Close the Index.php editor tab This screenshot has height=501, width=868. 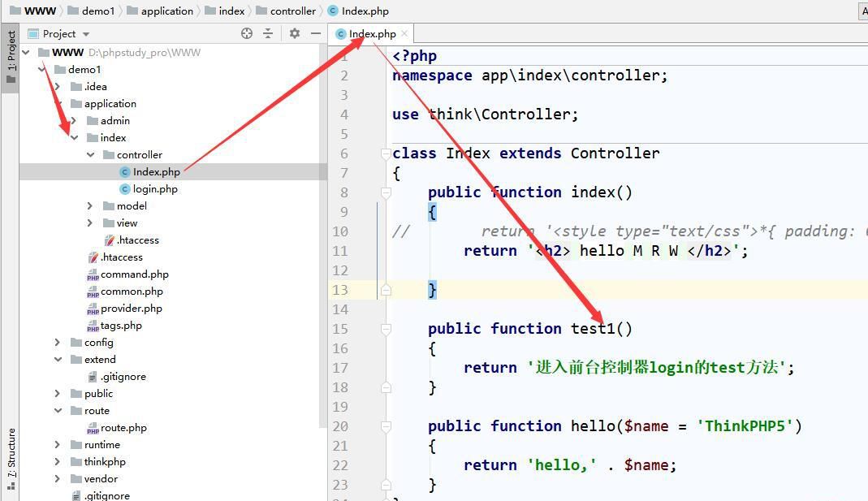coord(404,34)
